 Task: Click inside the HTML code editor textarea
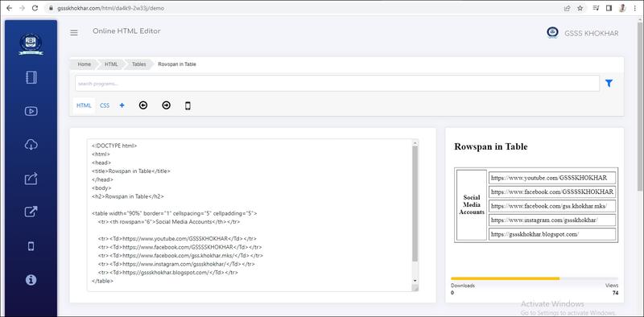pos(250,215)
